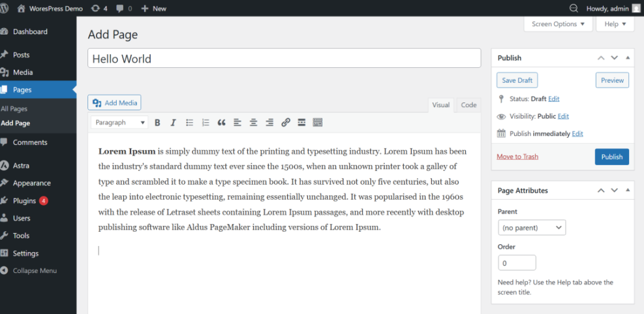Click the Move to Trash link
Image resolution: width=644 pixels, height=314 pixels.
click(517, 157)
